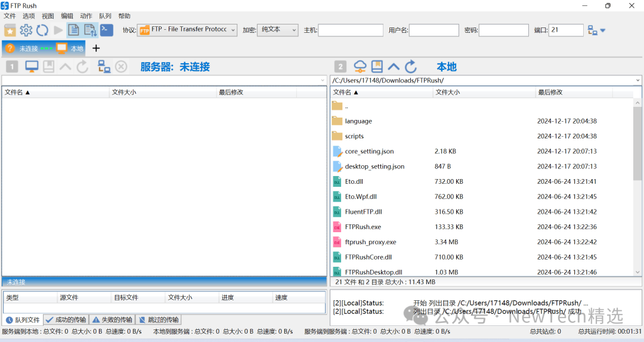The width and height of the screenshot is (644, 342).
Task: Add a new tab with the plus button
Action: point(96,48)
